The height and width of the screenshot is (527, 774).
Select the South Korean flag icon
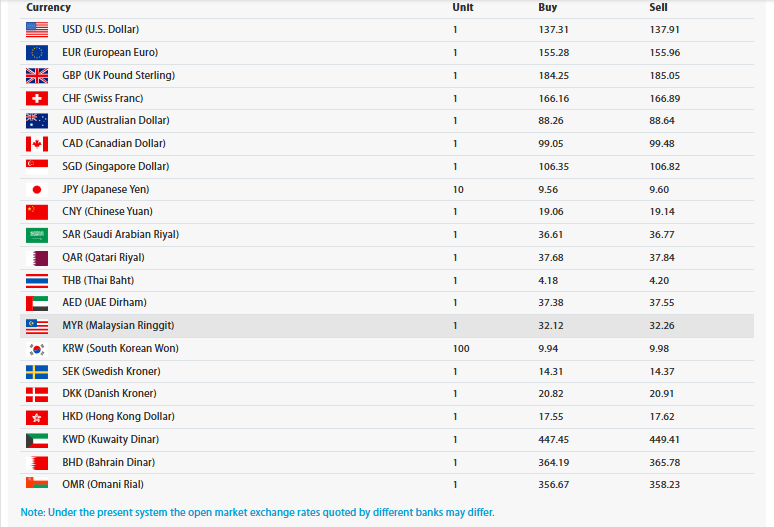point(37,349)
